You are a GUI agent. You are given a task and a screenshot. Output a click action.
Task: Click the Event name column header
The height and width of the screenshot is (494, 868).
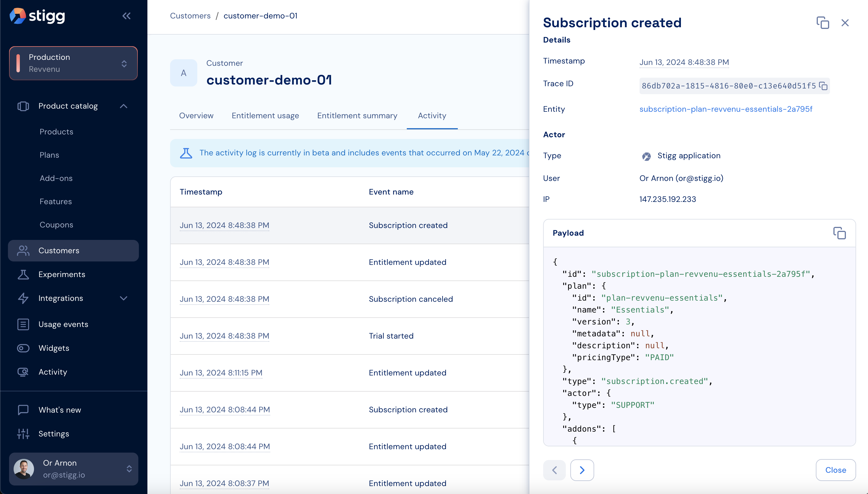pyautogui.click(x=391, y=192)
